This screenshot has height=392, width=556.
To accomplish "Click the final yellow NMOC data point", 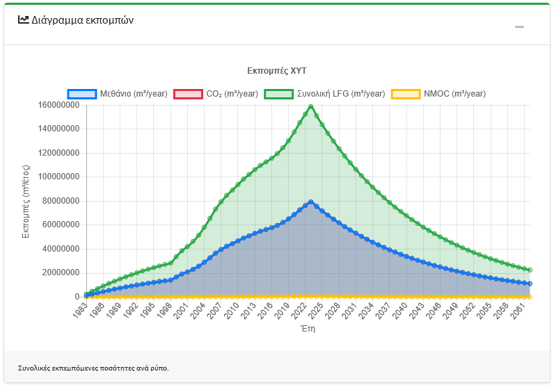I will [530, 297].
